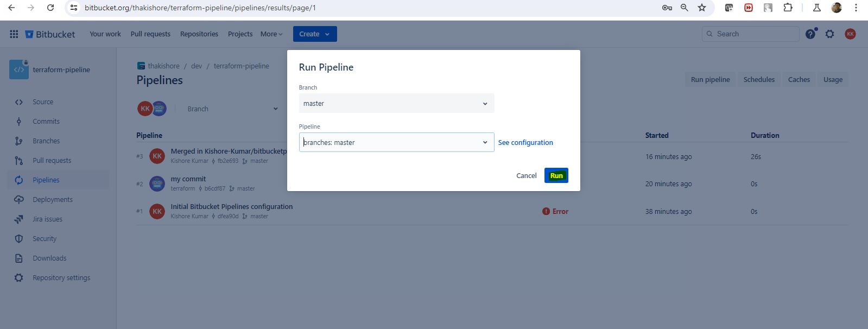Click the app switcher grid icon
The height and width of the screenshot is (329, 868).
(14, 34)
